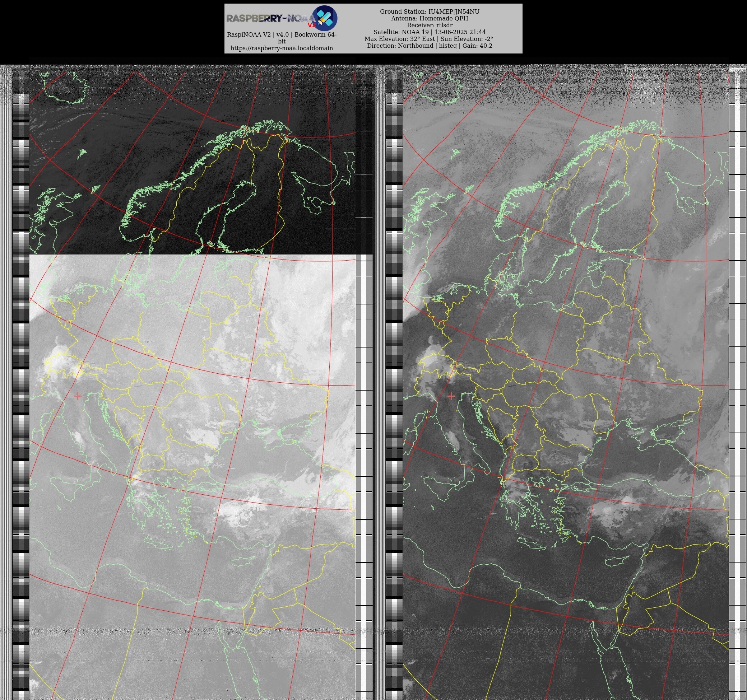Open the https://raspberry-noaa.localdomain link

282,48
